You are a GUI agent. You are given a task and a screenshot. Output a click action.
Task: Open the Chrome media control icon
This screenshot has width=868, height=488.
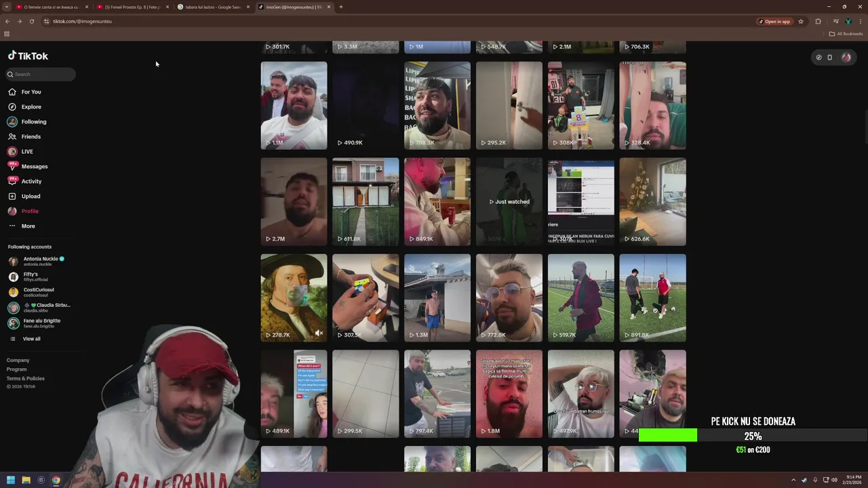[835, 21]
